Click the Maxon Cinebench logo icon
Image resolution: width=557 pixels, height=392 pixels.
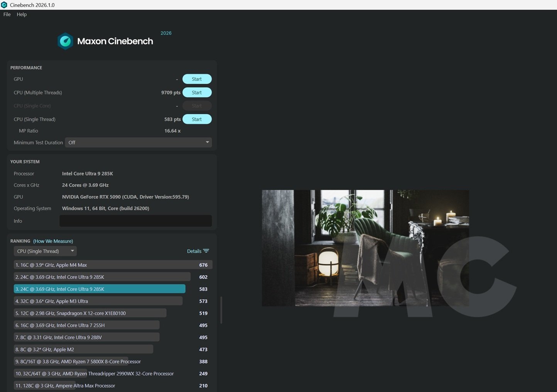[65, 41]
